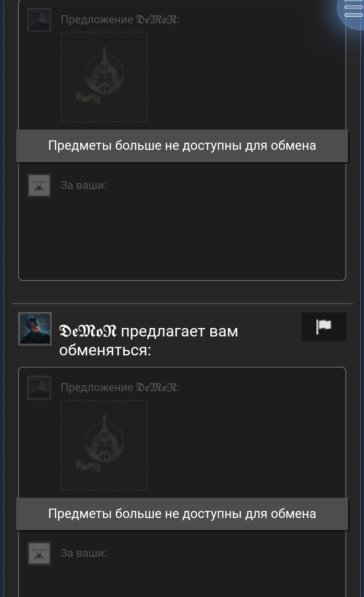The image size is (364, 597).
Task: Tap the second "Предметы больше не доступны для обмена" banner
Action: [x=182, y=514]
